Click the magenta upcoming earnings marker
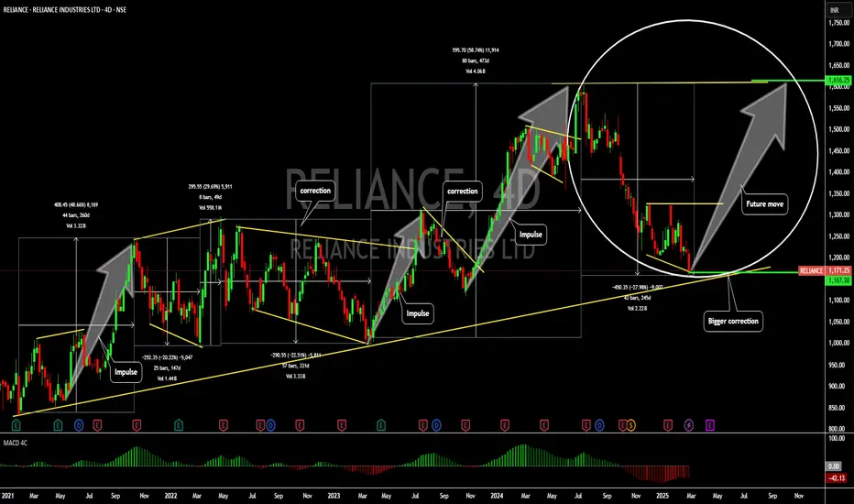 (x=710, y=425)
